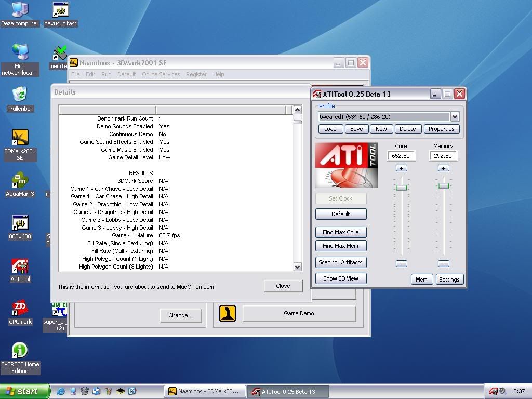Viewport: 532px width, 399px height.
Task: Click the Core clock value field 652.50
Action: coord(401,156)
